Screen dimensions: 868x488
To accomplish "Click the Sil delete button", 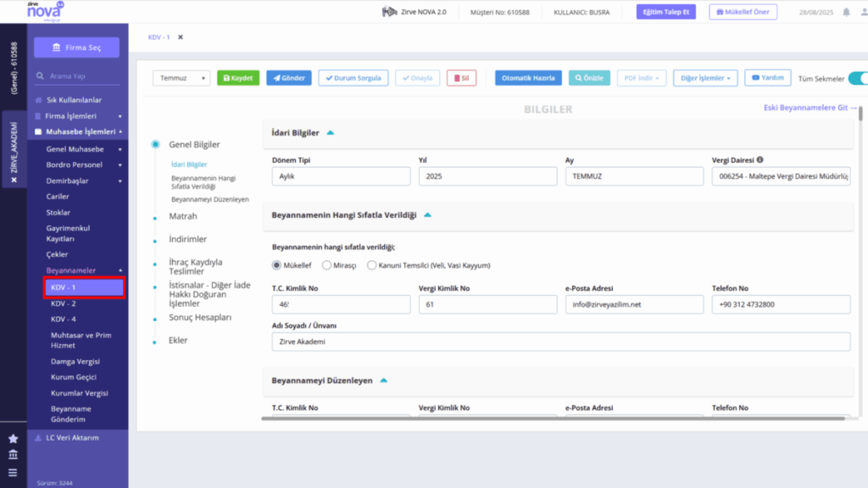I will point(462,78).
